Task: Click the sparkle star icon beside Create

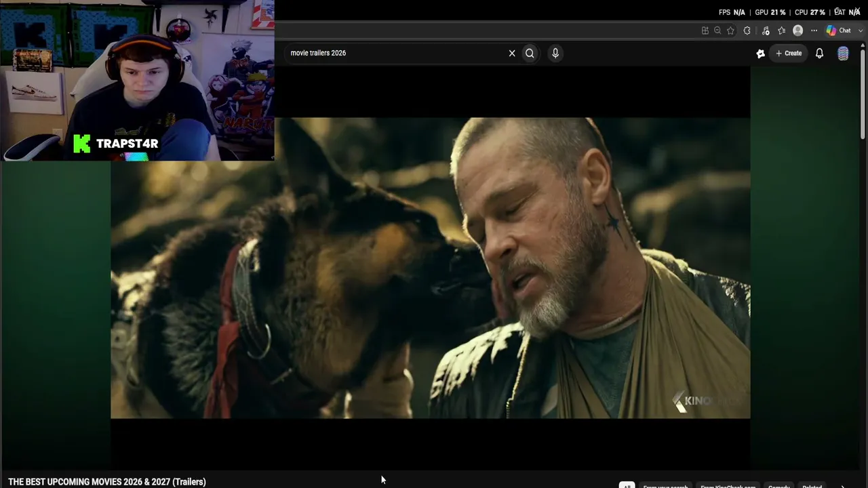Action: click(x=761, y=54)
